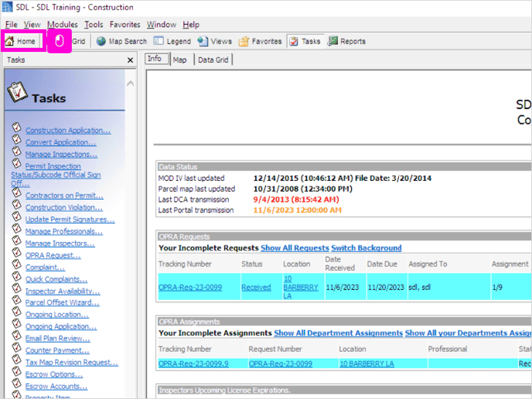The image size is (532, 399).
Task: Click the Tracking Number header in OPRA Requests
Action: 185,264
